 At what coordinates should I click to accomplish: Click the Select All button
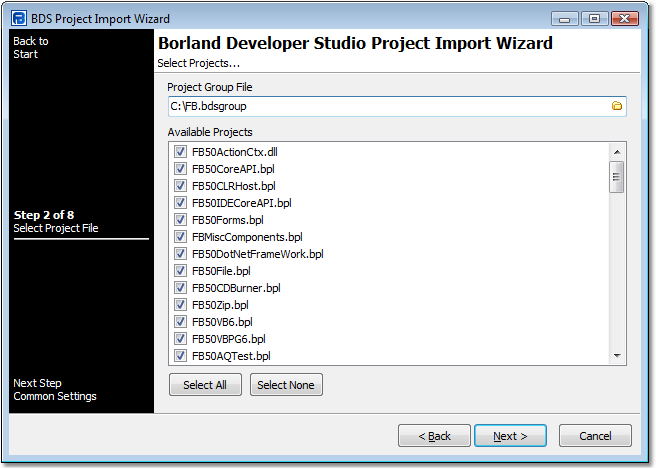205,385
